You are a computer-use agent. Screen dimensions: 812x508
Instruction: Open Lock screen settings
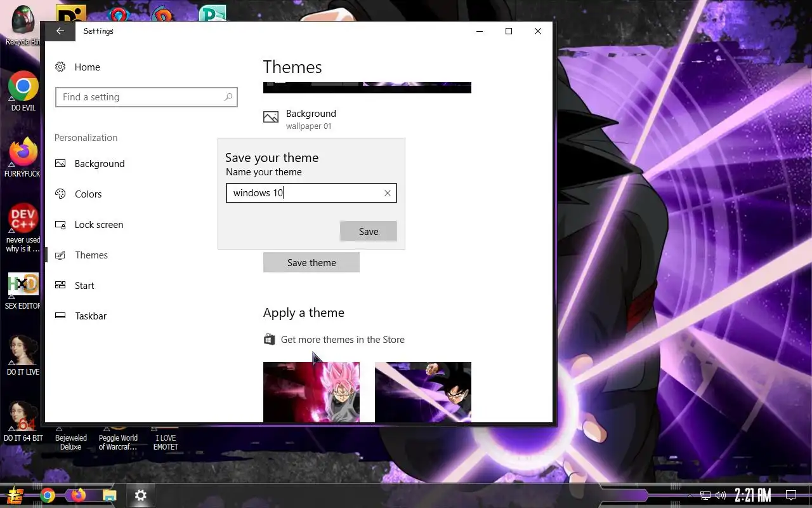[x=89, y=225]
